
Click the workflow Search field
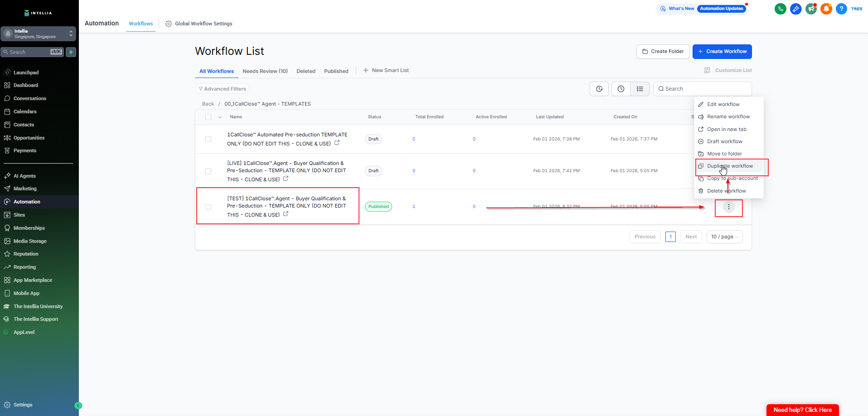tap(703, 89)
